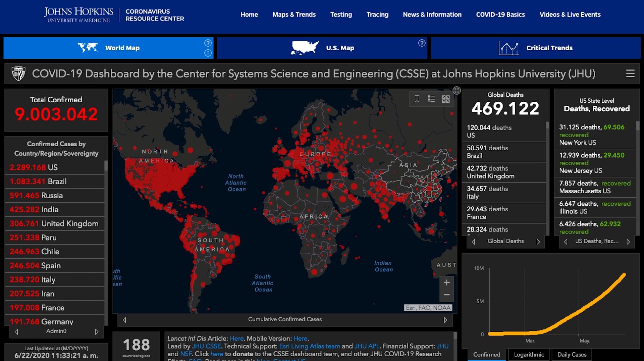Image resolution: width=644 pixels, height=361 pixels.
Task: Open the Basemap gallery icon
Action: pos(445,99)
